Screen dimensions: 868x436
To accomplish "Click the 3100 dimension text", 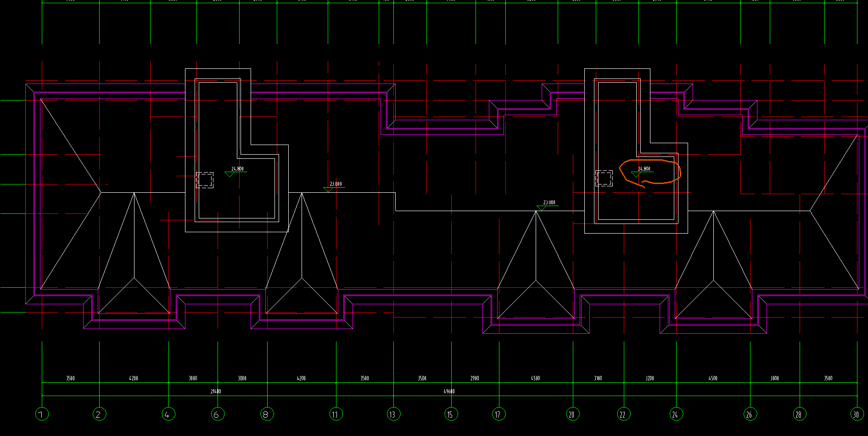I will 598,378.
